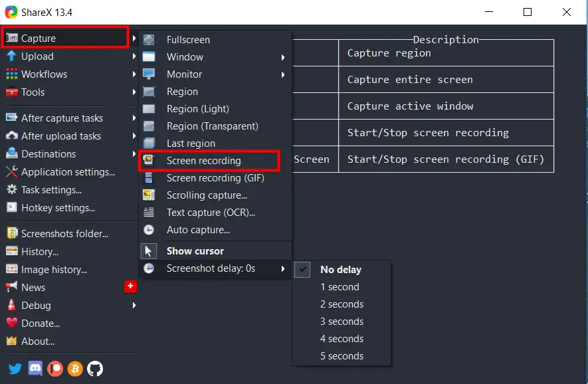Image resolution: width=588 pixels, height=384 pixels.
Task: Open Patreon link icon at bottom
Action: coord(55,369)
